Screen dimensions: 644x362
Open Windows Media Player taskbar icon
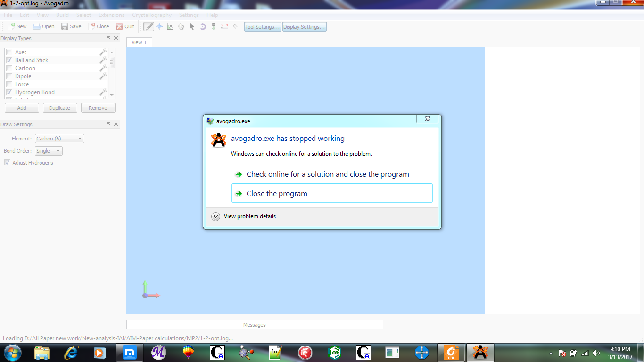pos(99,352)
